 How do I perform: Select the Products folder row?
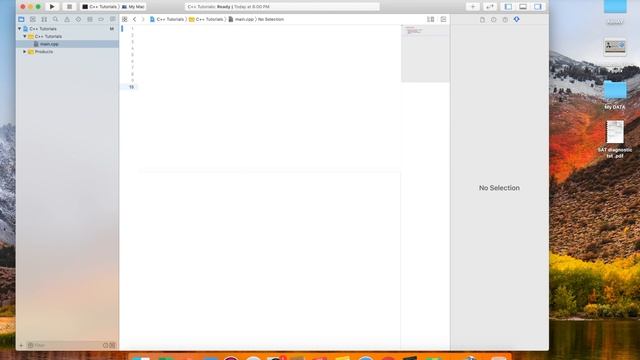67,52
